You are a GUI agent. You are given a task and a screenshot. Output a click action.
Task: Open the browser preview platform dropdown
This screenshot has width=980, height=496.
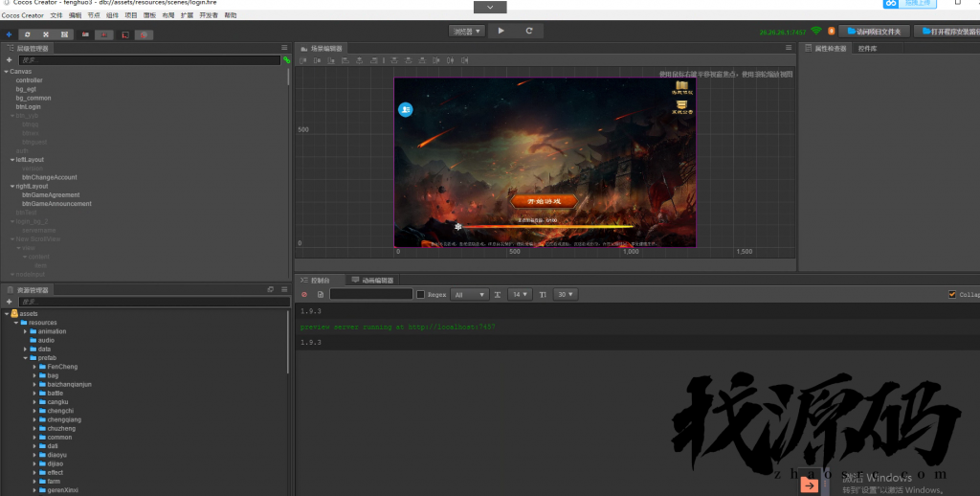coord(466,32)
